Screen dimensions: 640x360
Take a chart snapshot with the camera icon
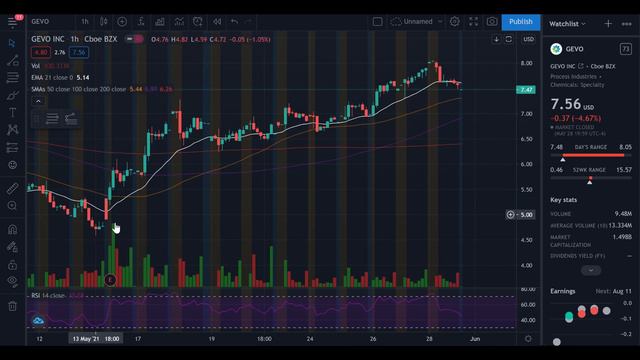pos(492,22)
